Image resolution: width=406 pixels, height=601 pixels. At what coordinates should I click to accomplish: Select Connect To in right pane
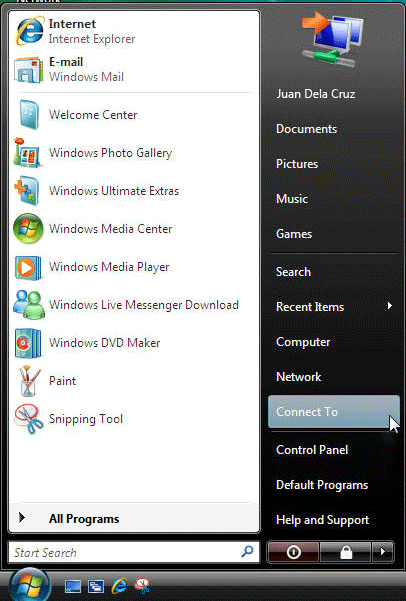334,412
